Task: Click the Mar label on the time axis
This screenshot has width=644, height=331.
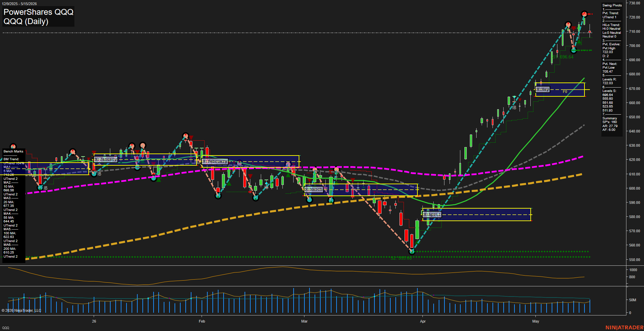Action: [304, 321]
